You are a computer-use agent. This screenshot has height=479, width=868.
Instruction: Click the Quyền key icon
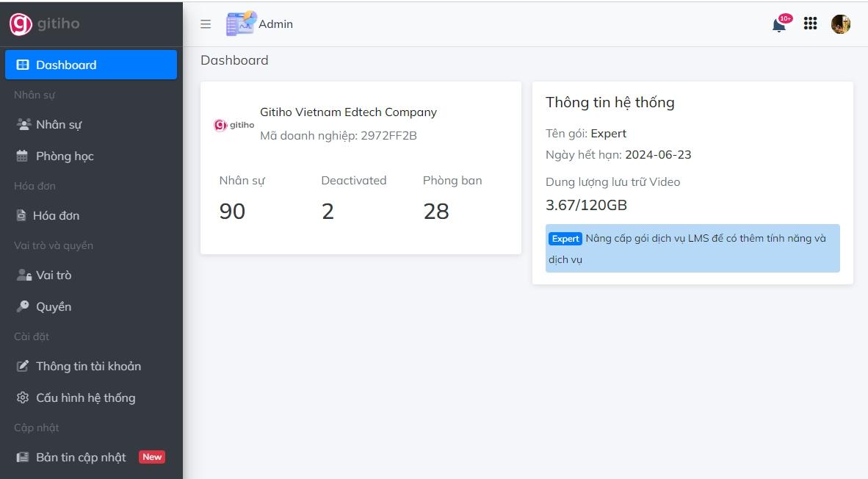coord(21,306)
